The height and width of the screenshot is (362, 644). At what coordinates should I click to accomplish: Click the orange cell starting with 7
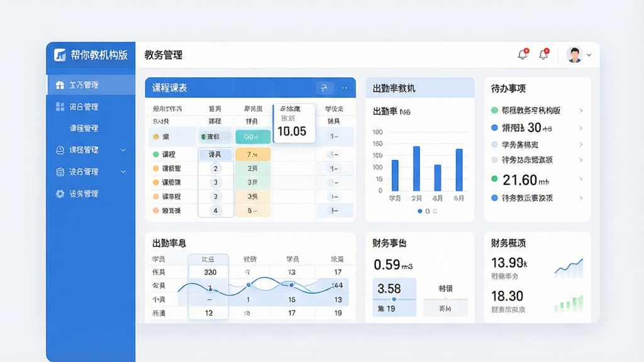[x=253, y=155]
